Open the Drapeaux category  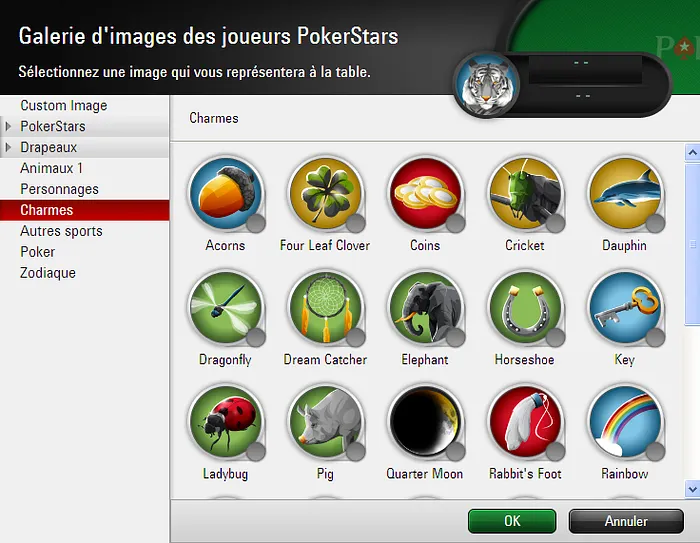pyautogui.click(x=84, y=147)
